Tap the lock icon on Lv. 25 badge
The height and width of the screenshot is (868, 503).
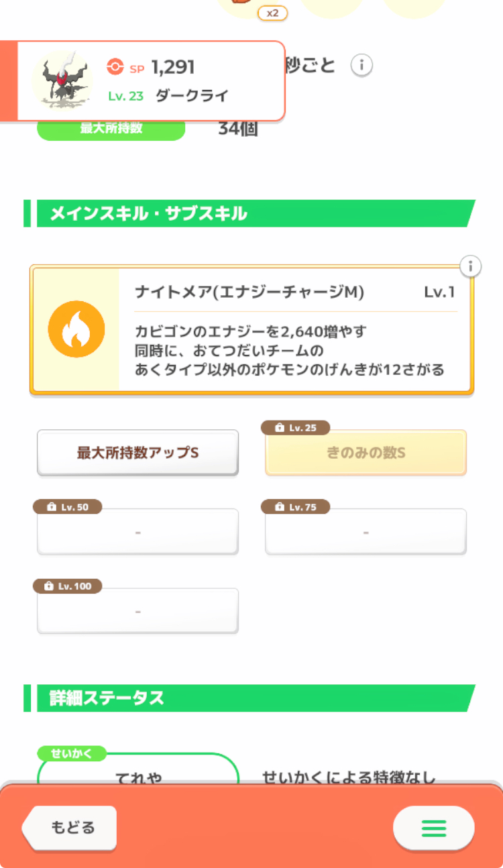click(x=280, y=428)
